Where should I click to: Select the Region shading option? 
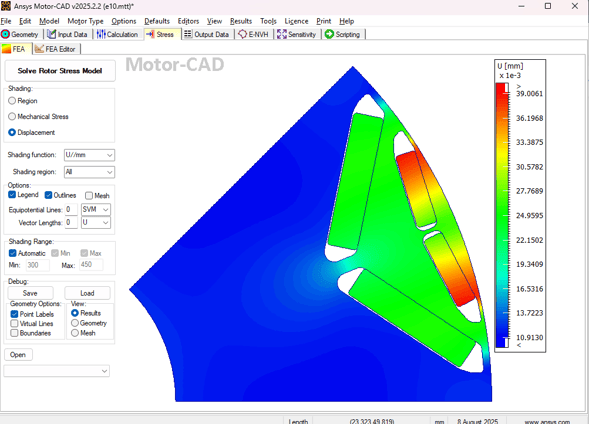point(12,101)
